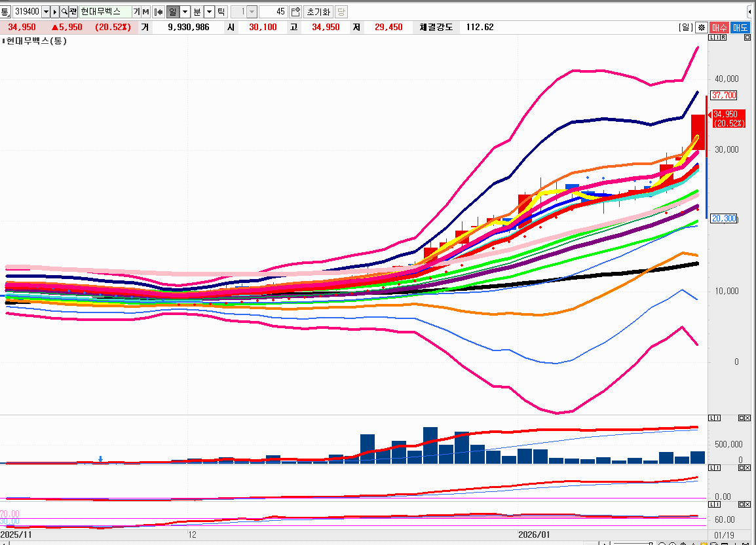Image resolution: width=756 pixels, height=545 pixels.
Task: Click the M button beside stock name
Action: [145, 12]
